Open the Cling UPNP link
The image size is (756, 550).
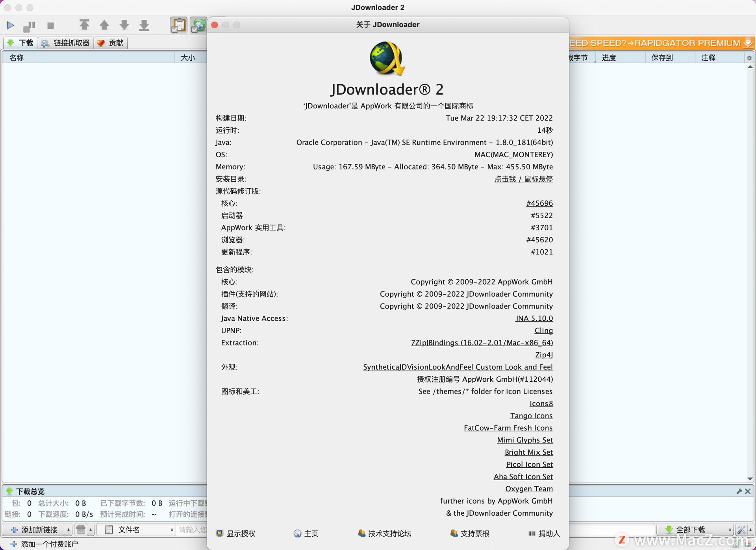pos(543,331)
